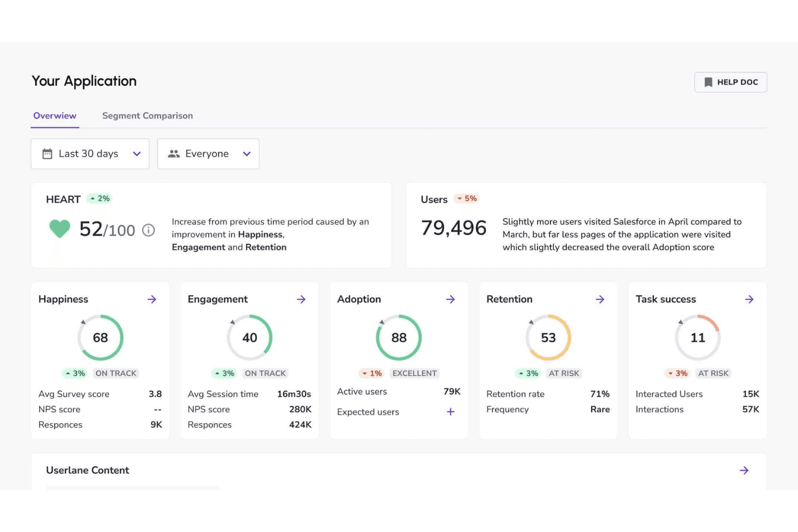Click the Retention rate value 71%
Screen dimensions: 798x532
[600, 394]
